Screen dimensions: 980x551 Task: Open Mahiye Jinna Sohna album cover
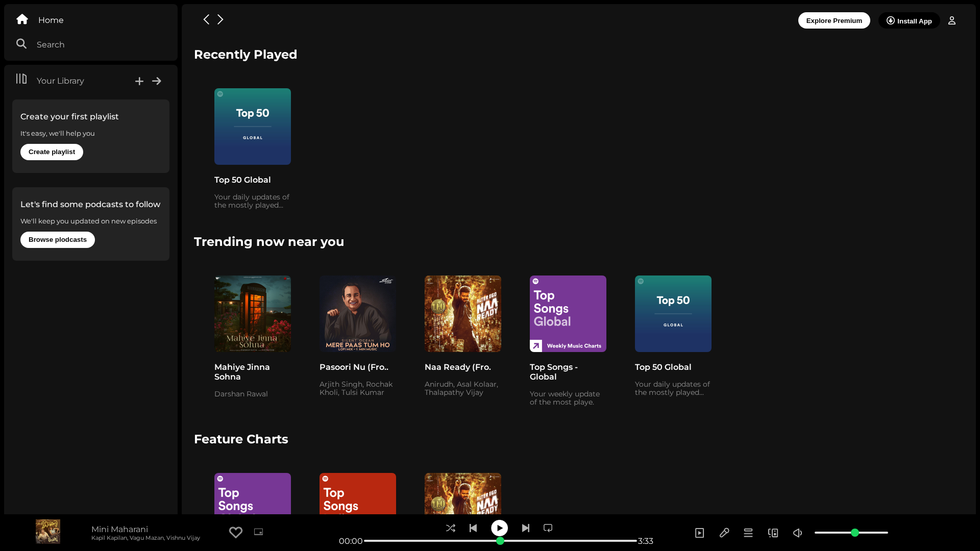point(253,314)
